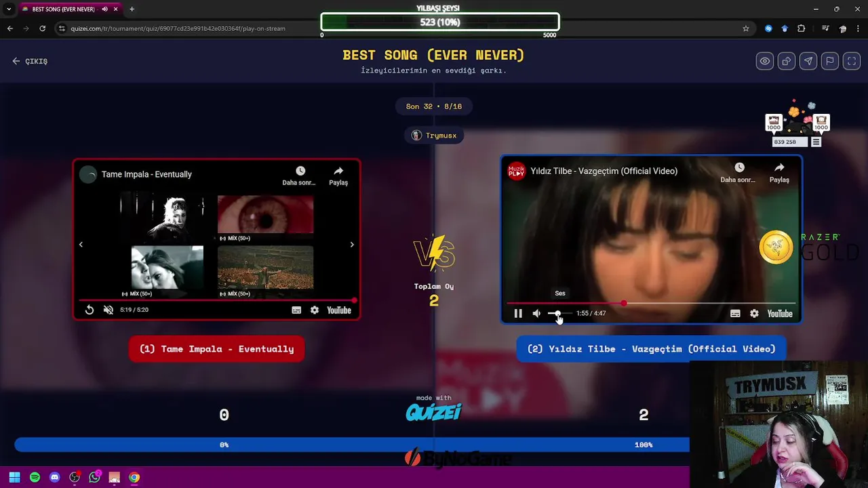Open the media control icon in Chrome toolbar

825,28
